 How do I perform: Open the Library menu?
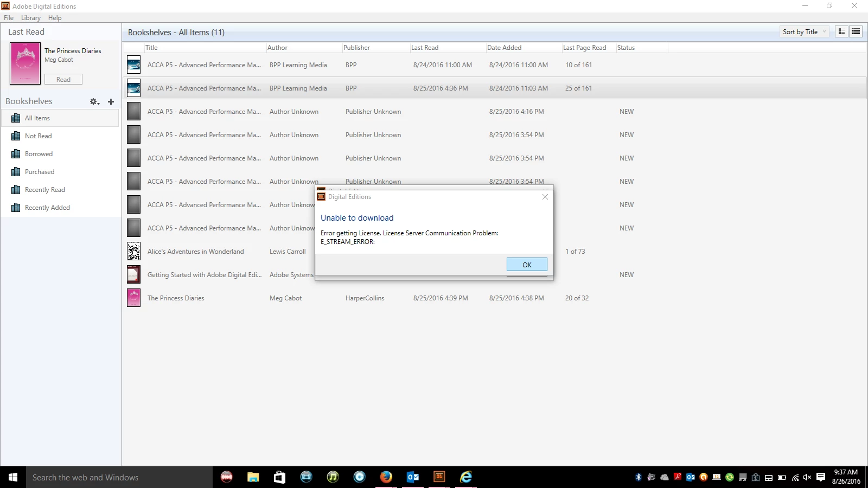(x=31, y=18)
